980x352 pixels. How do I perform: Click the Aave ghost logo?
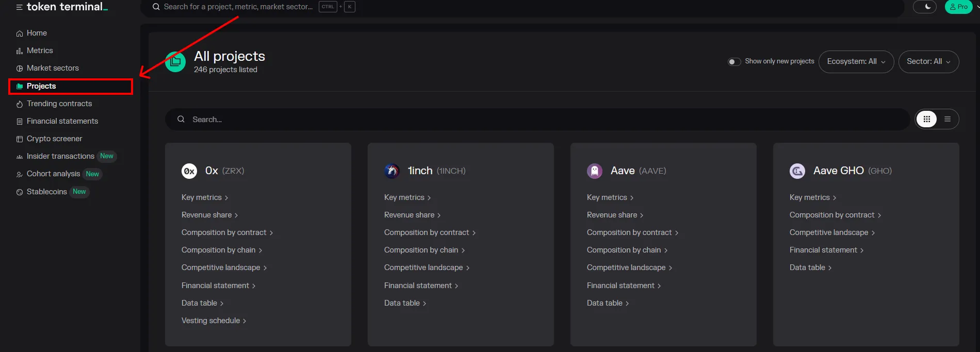click(x=595, y=171)
